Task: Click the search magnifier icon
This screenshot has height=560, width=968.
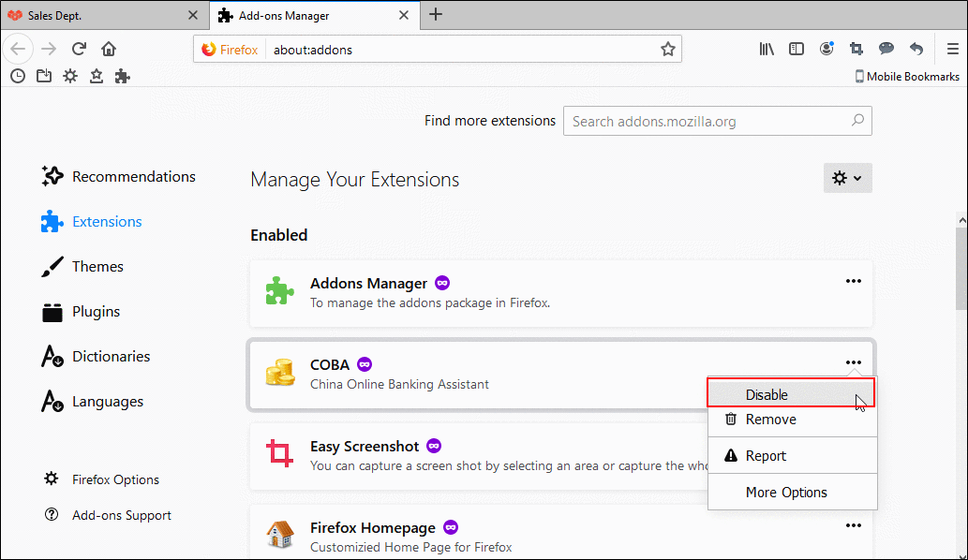Action: 857,120
